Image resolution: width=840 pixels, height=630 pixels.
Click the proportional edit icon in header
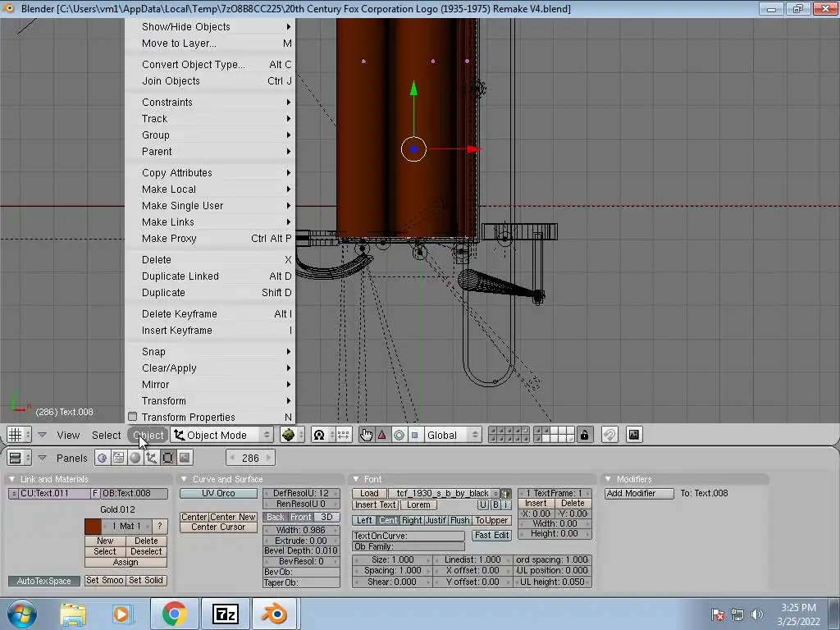(x=609, y=435)
